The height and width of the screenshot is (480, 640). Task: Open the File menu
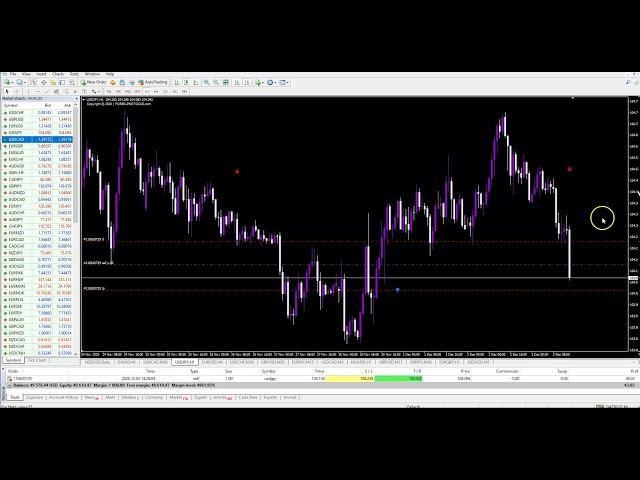[x=14, y=74]
